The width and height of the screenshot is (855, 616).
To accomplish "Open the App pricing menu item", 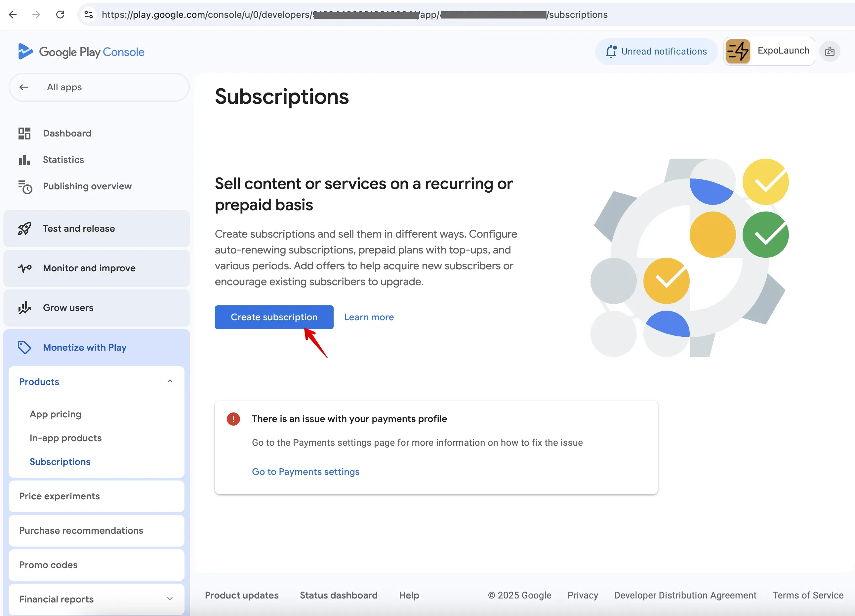I will tap(56, 414).
